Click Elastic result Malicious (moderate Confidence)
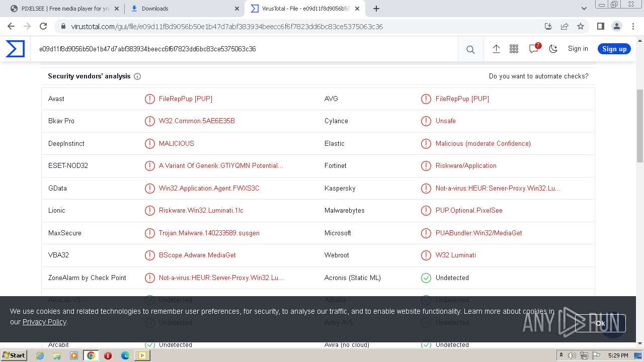Viewport: 644px width, 362px height. [483, 144]
